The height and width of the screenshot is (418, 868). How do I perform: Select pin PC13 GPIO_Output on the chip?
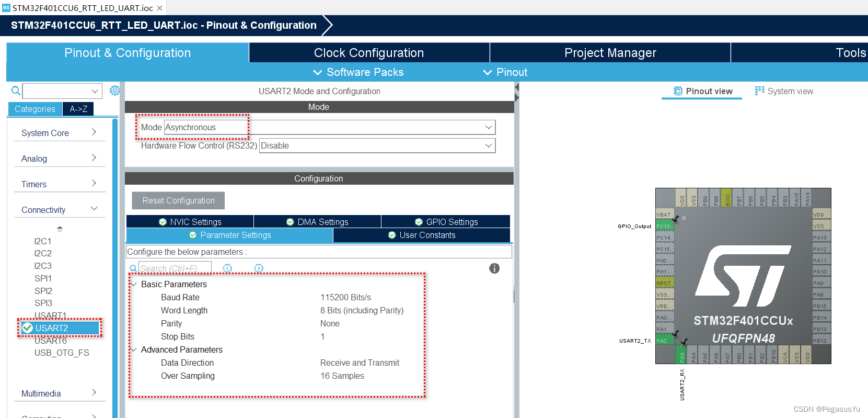(665, 226)
